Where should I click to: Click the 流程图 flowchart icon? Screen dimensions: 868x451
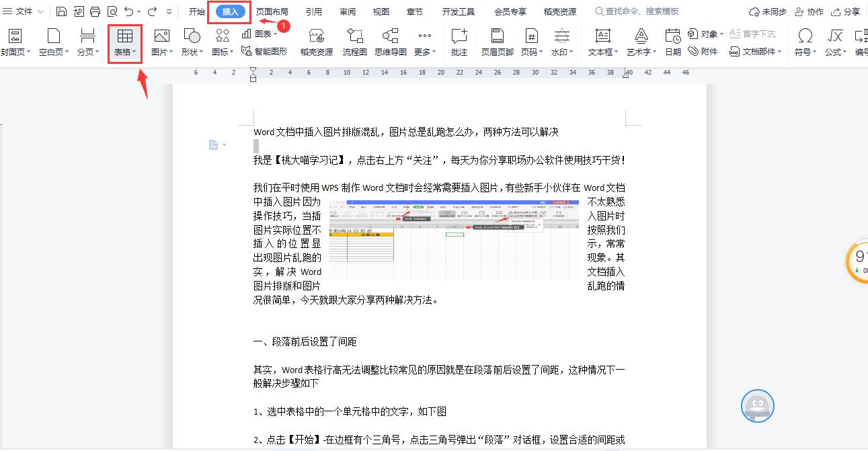tap(354, 42)
